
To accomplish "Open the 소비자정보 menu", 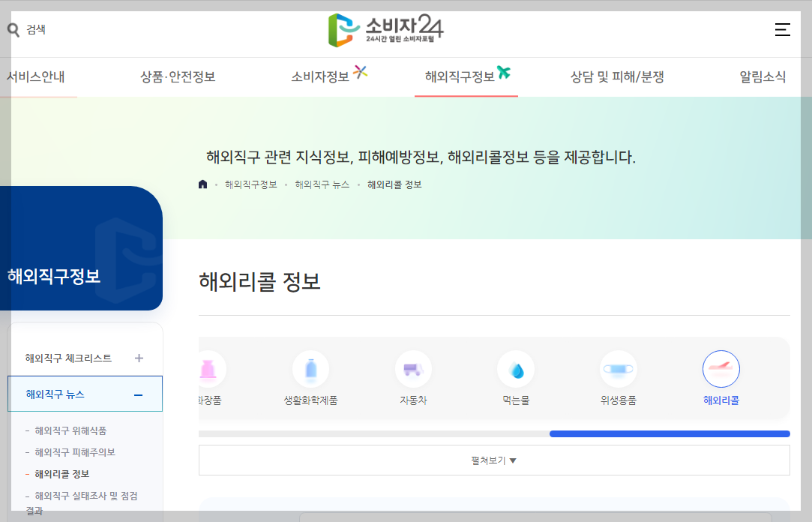I will [320, 77].
